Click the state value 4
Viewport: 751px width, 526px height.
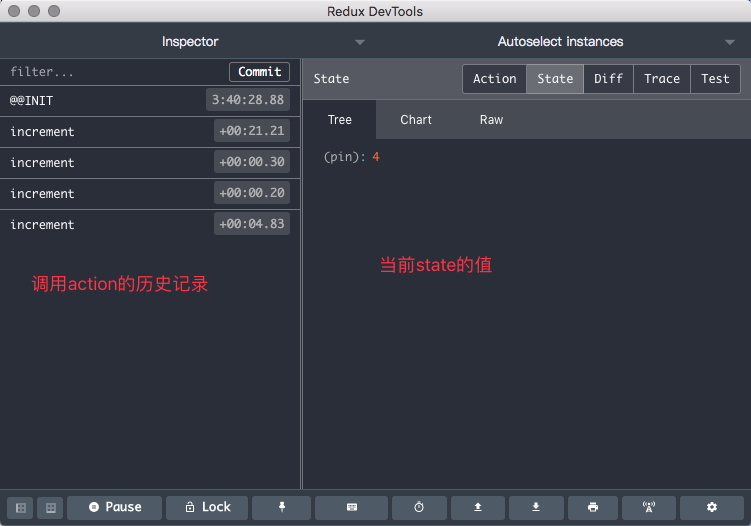[376, 157]
